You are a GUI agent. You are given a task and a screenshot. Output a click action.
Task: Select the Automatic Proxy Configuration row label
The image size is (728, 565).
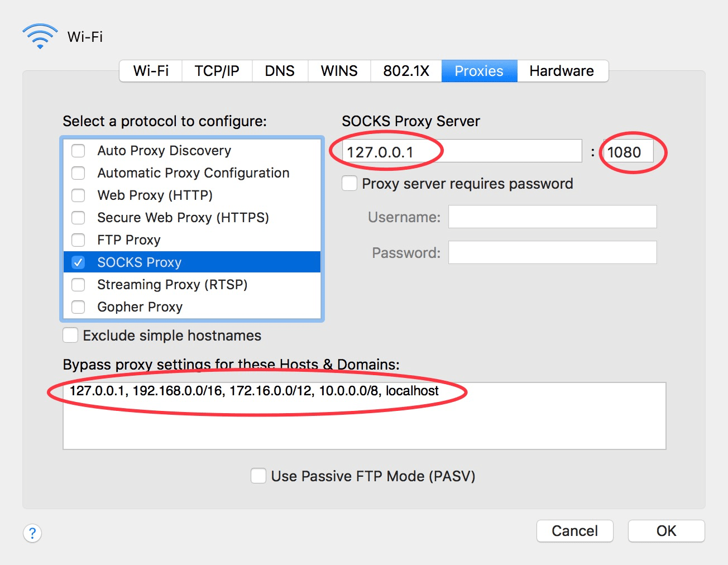pyautogui.click(x=193, y=173)
